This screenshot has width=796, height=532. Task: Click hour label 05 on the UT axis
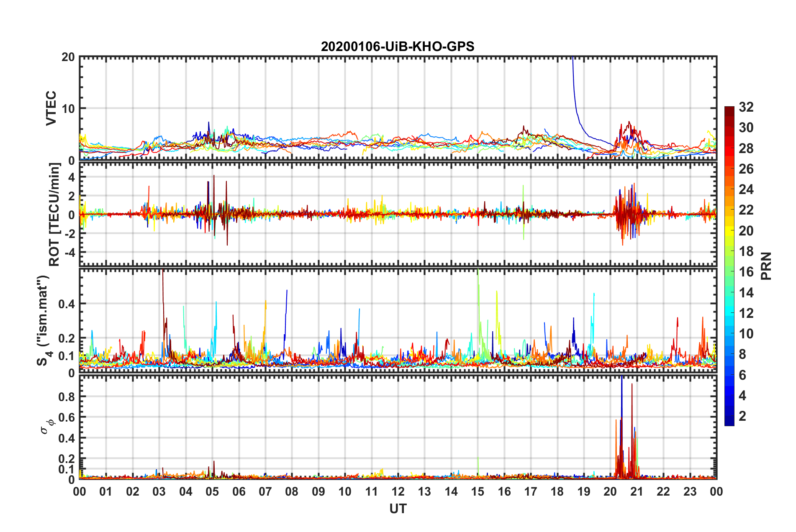[212, 491]
